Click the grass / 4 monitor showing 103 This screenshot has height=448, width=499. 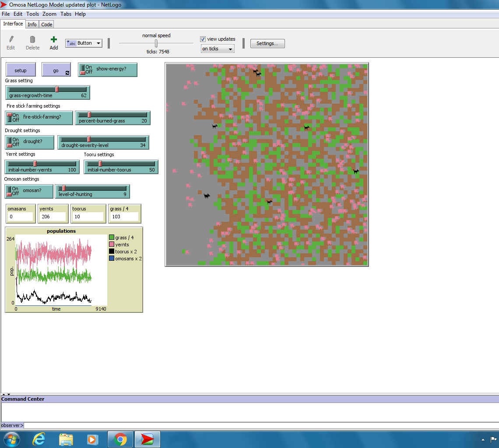124,213
